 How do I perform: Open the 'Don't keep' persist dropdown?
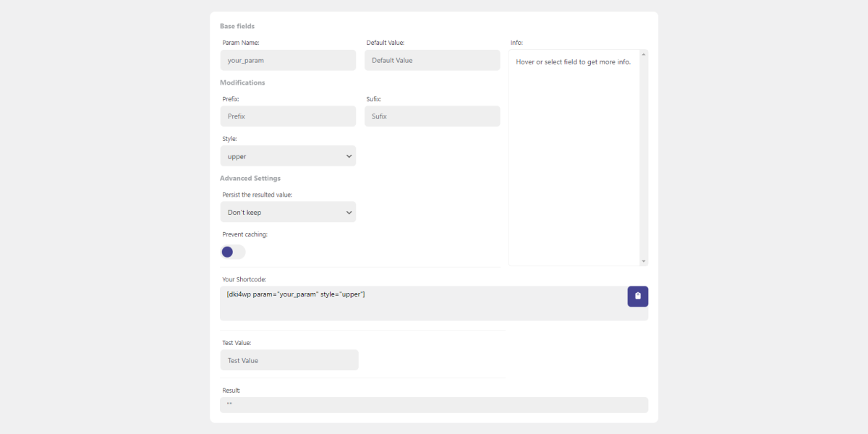(x=288, y=211)
